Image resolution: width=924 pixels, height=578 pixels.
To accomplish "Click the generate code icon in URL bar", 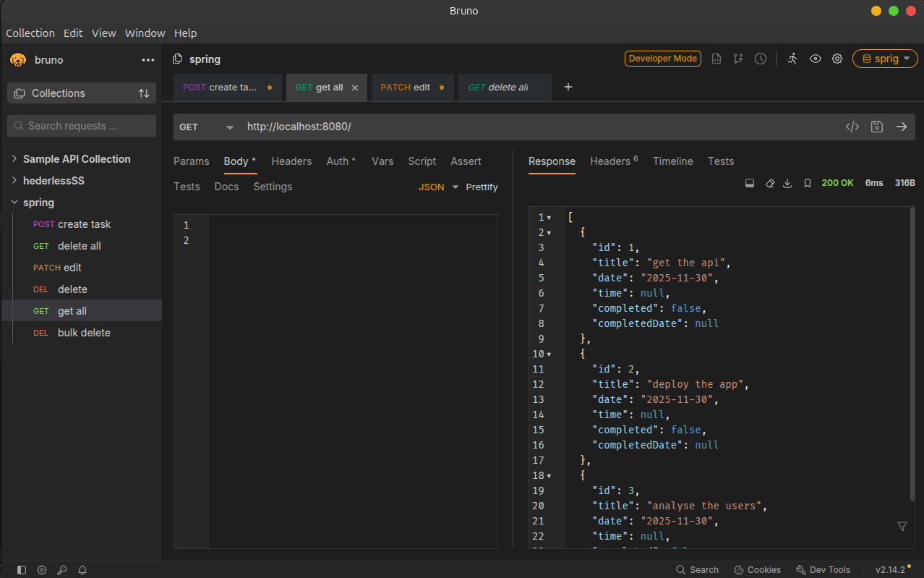I will [x=852, y=127].
